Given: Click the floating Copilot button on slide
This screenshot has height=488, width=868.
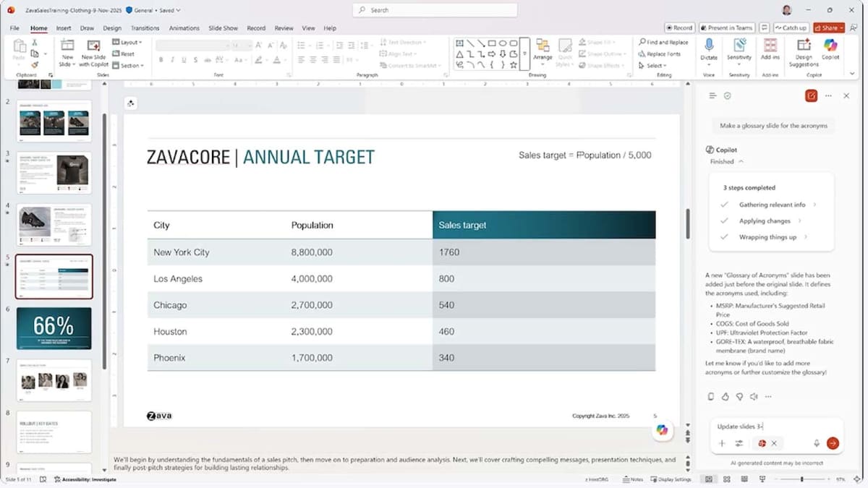Looking at the screenshot, I should click(662, 430).
